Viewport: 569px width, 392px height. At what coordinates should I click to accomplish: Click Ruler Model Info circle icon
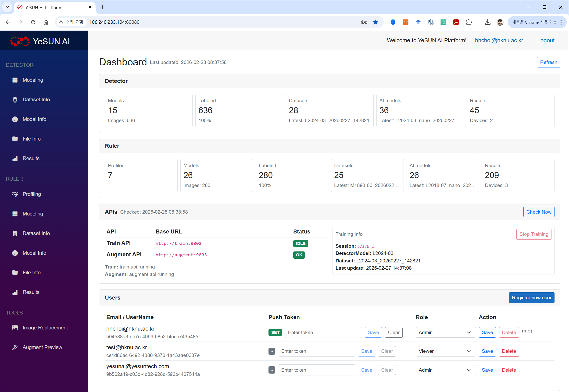(x=15, y=253)
